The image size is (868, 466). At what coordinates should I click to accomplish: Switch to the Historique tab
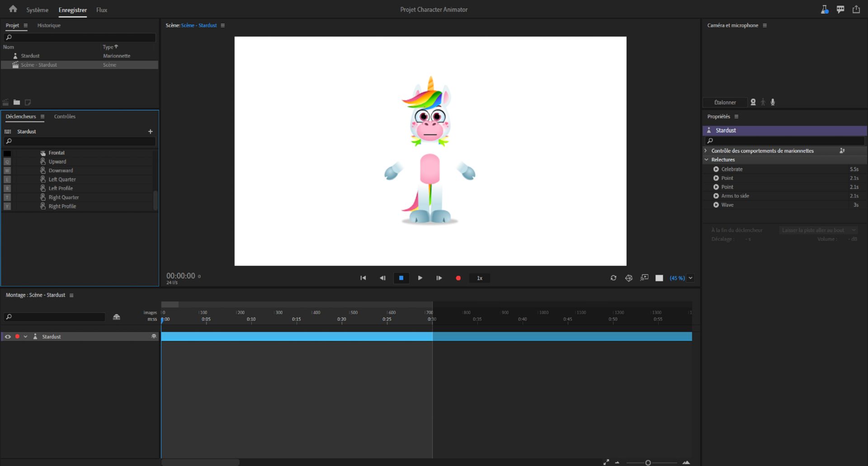(x=49, y=25)
